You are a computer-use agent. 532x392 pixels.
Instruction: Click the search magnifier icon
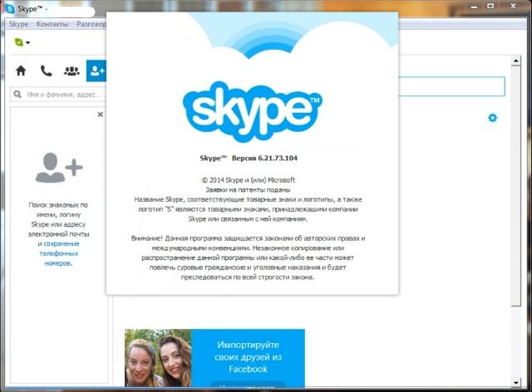tap(17, 94)
